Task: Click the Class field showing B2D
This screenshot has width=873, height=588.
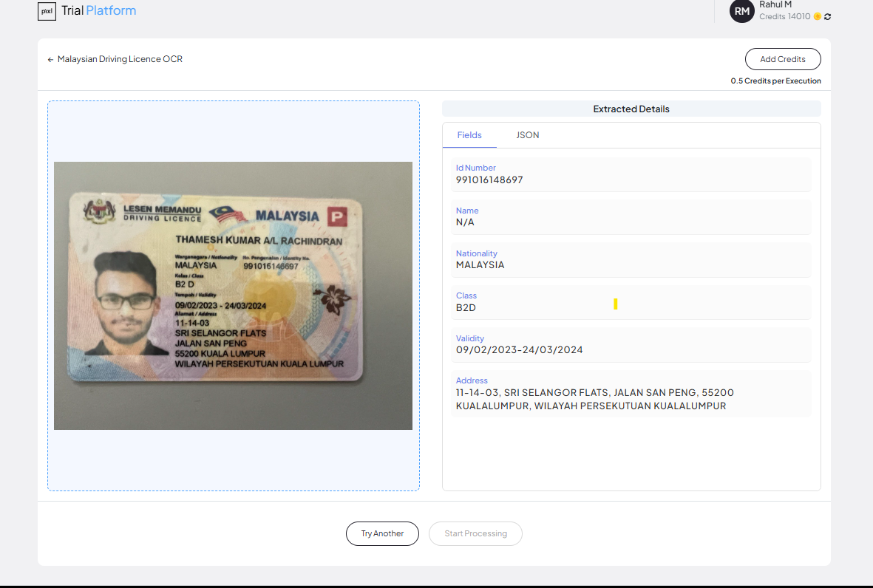Action: (466, 307)
